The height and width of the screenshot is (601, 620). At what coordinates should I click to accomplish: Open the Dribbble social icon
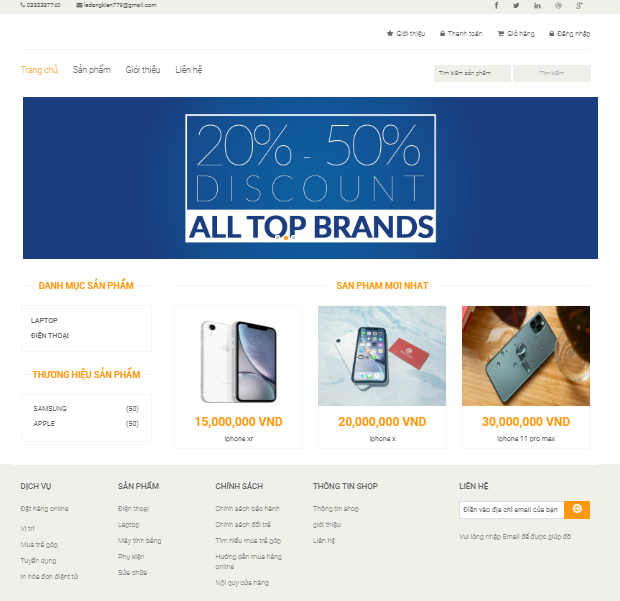pos(558,6)
